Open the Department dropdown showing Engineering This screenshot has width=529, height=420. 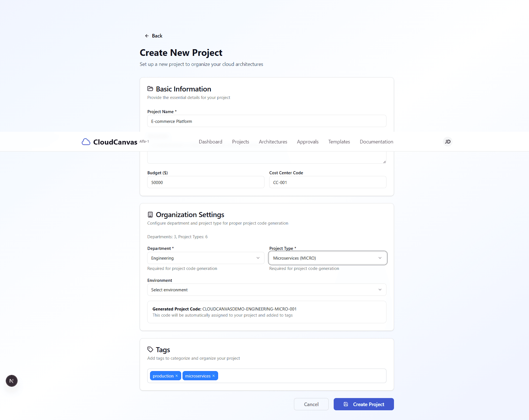pyautogui.click(x=206, y=258)
